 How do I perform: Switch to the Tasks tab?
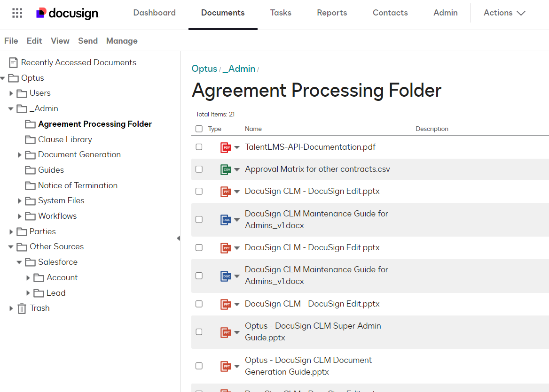coord(281,13)
